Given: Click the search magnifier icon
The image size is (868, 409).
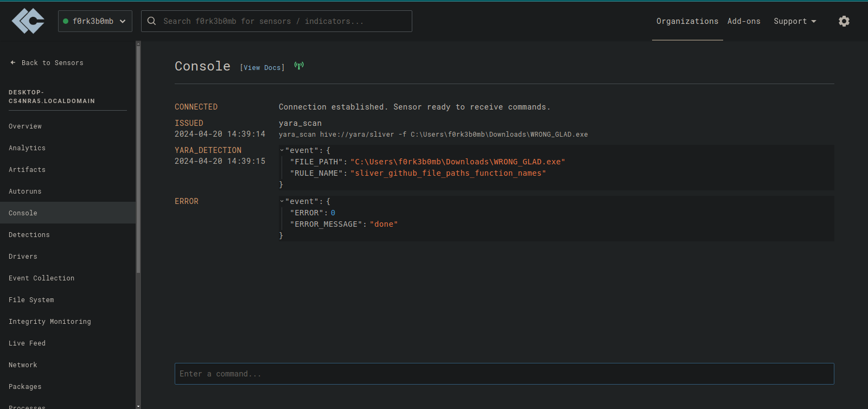Looking at the screenshot, I should tap(152, 21).
